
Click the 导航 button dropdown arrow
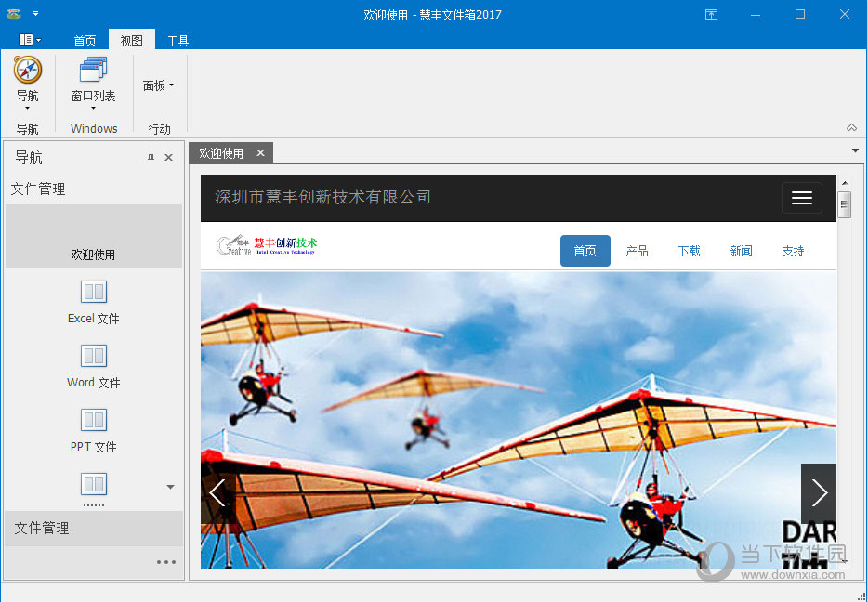[x=27, y=109]
